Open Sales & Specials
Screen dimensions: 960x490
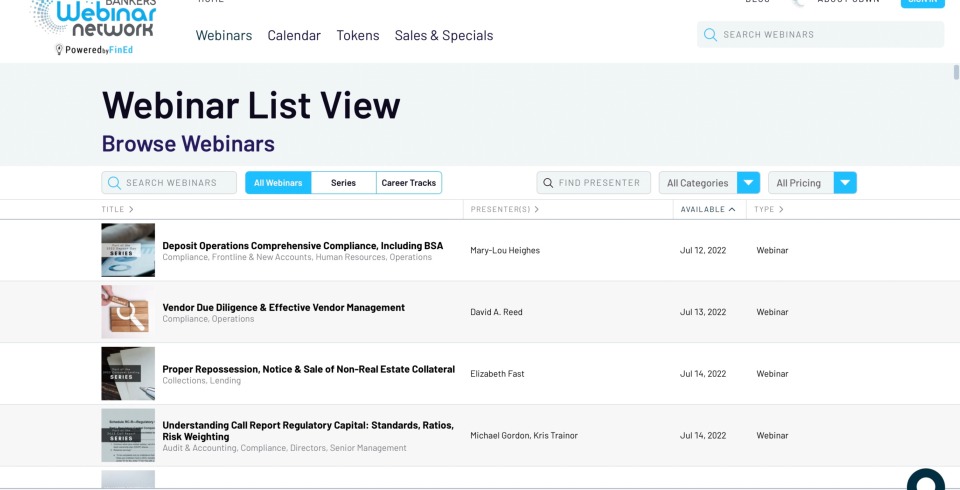click(x=444, y=35)
